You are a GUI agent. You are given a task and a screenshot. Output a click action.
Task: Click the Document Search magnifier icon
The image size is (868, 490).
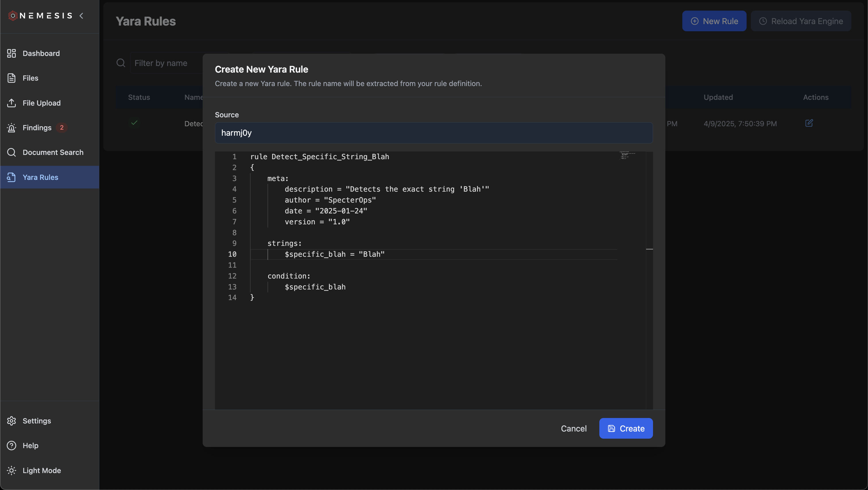[11, 152]
